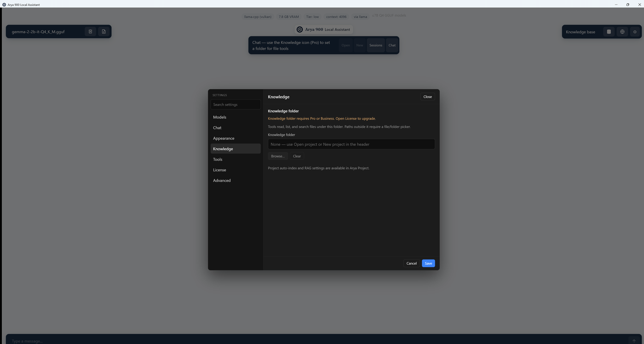Send message with the arrow icon
The image size is (644, 344).
click(634, 341)
